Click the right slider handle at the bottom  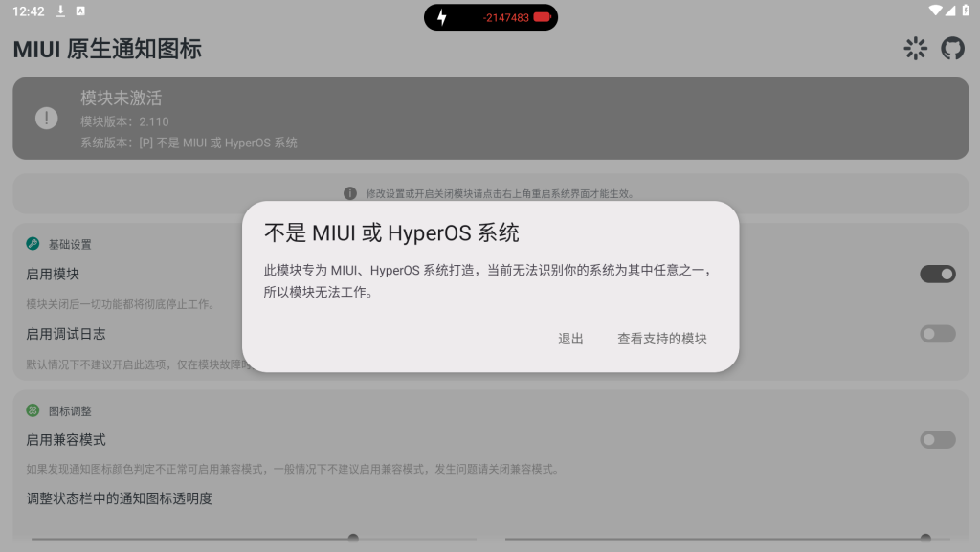[x=925, y=539]
